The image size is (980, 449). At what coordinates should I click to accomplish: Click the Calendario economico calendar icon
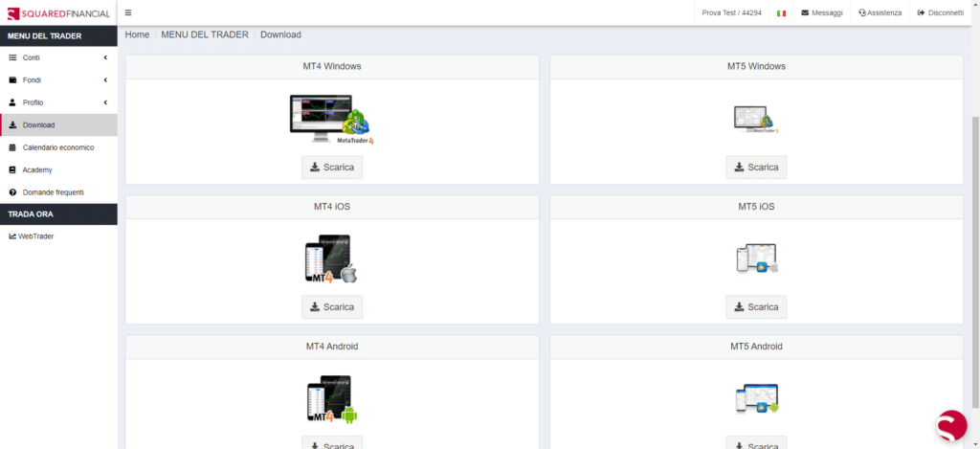point(11,147)
